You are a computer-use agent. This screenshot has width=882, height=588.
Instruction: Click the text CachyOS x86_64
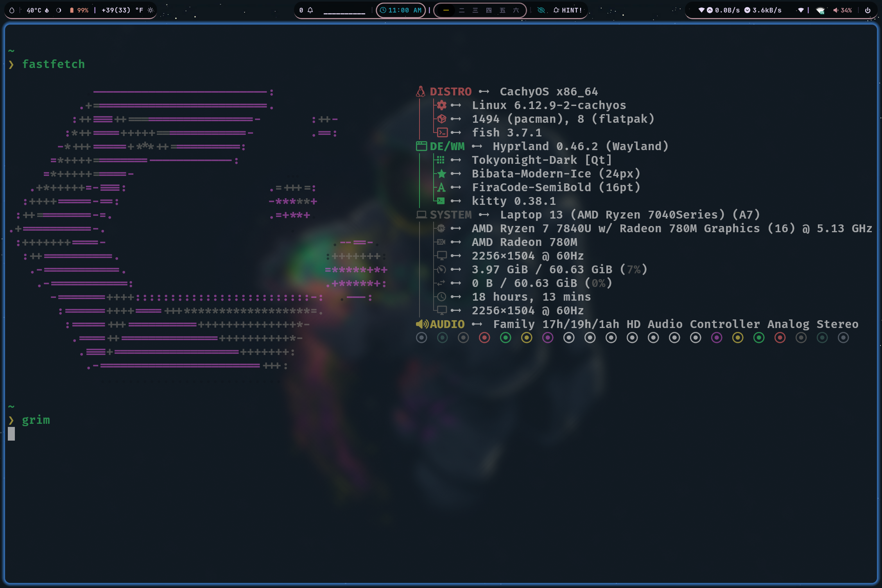pos(549,91)
